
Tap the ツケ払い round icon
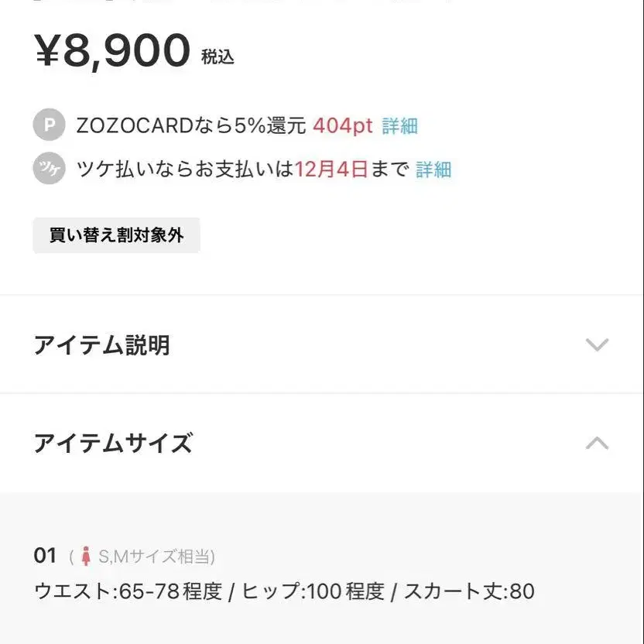point(49,170)
